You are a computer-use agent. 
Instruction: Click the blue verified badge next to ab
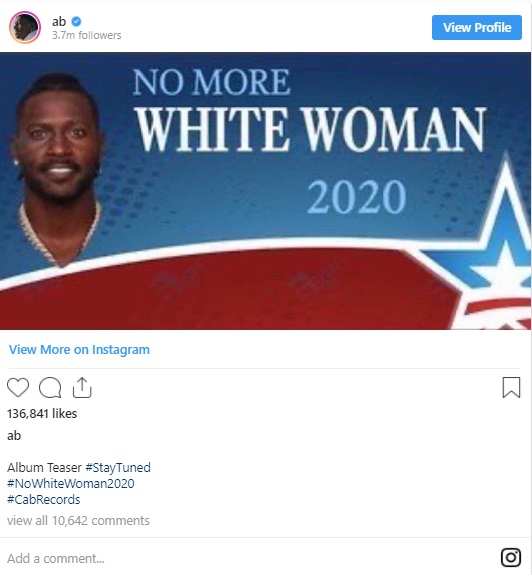[76, 22]
